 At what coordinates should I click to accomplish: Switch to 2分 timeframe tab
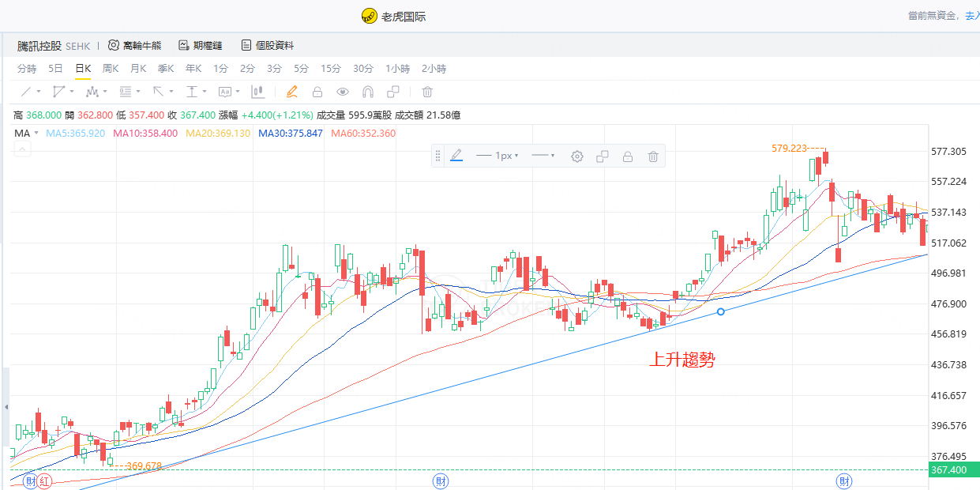tap(247, 69)
